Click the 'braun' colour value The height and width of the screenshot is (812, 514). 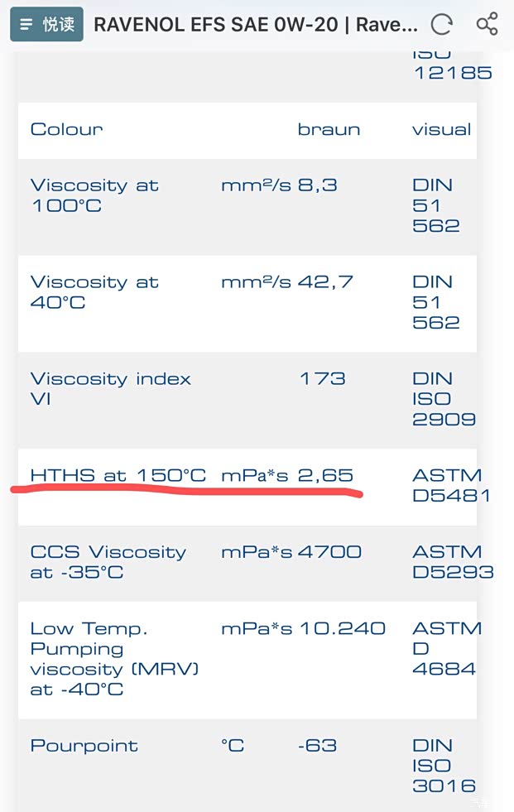click(x=329, y=129)
